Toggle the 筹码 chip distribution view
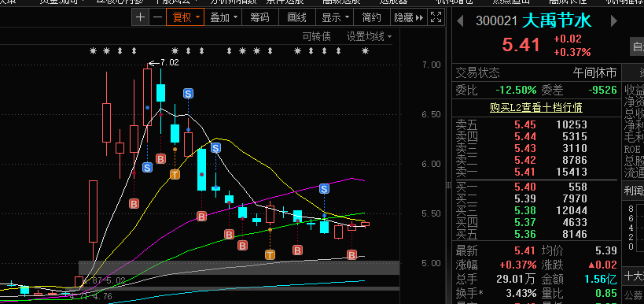 pos(260,17)
